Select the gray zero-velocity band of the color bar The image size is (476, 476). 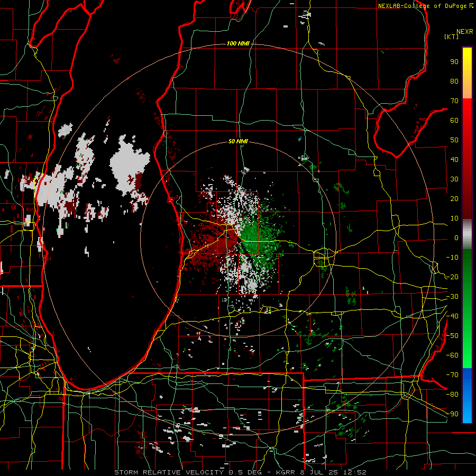(467, 234)
